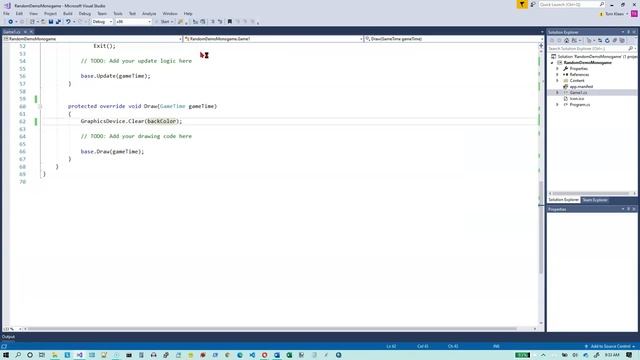Click the Visual Studio icon on taskbar
Viewport: 640px width, 360px height.
click(x=80, y=355)
